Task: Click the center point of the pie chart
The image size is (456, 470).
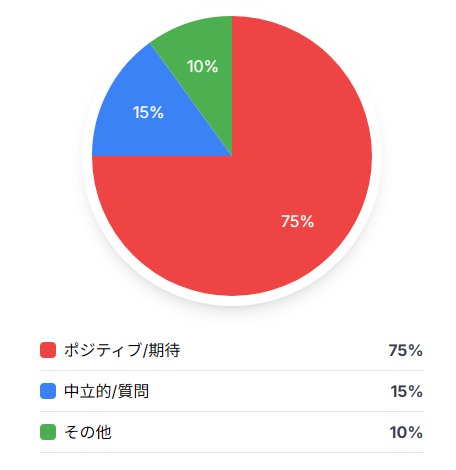Action: point(232,156)
